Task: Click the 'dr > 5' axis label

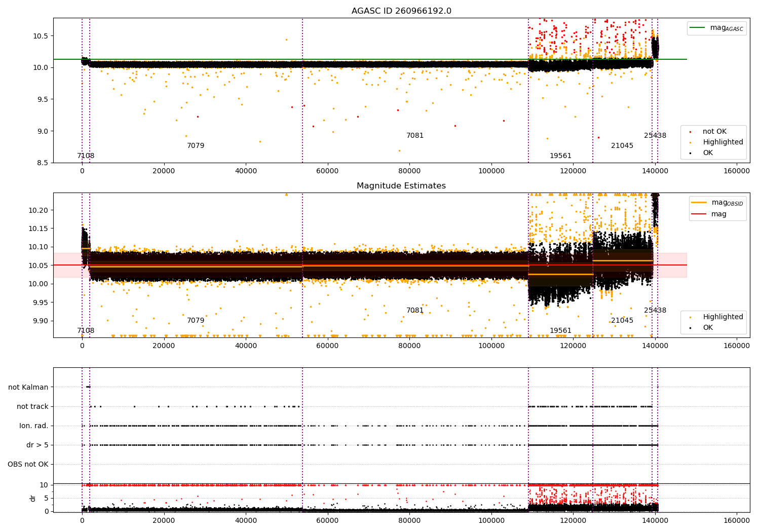Action: (x=37, y=445)
